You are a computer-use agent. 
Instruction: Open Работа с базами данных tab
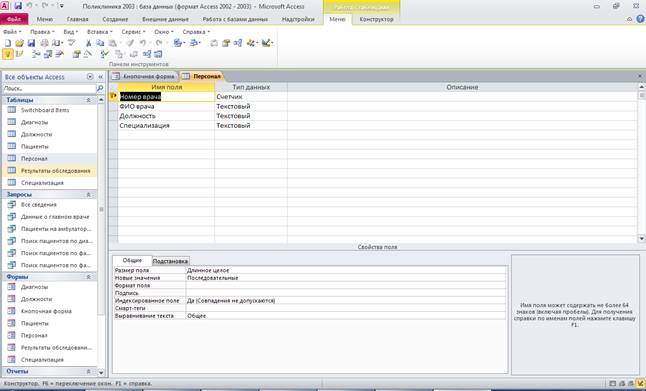tap(235, 19)
